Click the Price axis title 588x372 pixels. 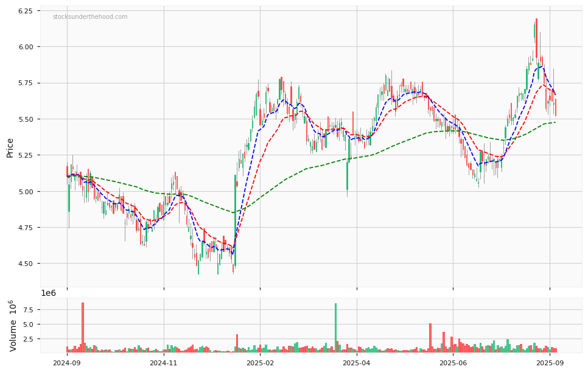10,148
